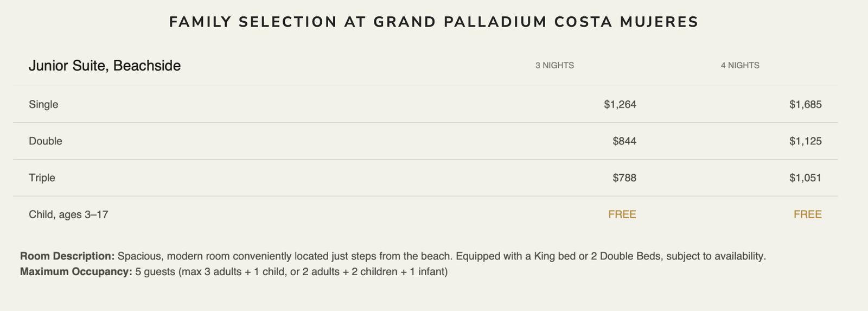Click the 4 Nights column header
The image size is (868, 311).
(740, 66)
